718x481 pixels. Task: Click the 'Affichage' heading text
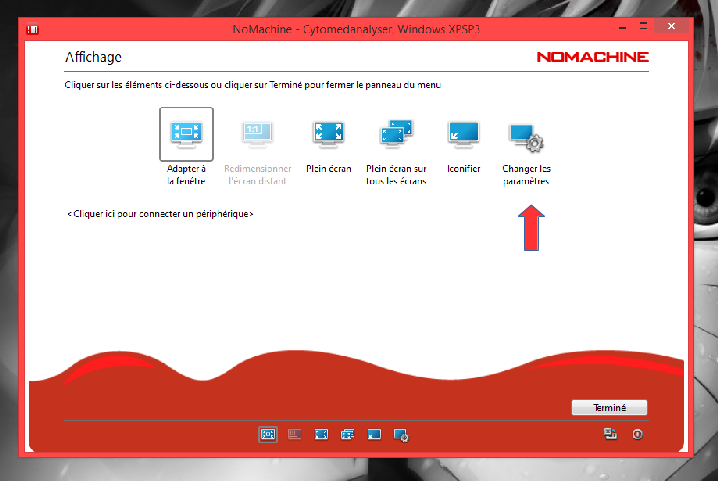93,57
